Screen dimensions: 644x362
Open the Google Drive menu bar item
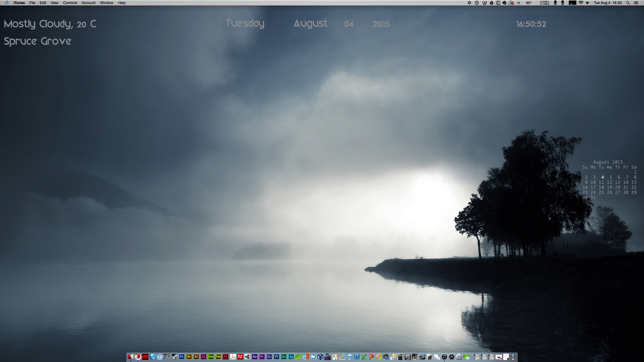click(491, 3)
